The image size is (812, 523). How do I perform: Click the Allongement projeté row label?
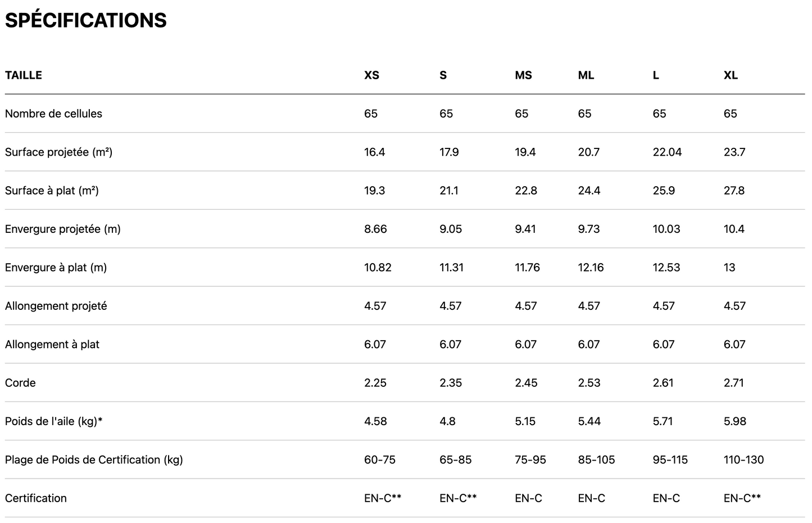click(x=56, y=306)
